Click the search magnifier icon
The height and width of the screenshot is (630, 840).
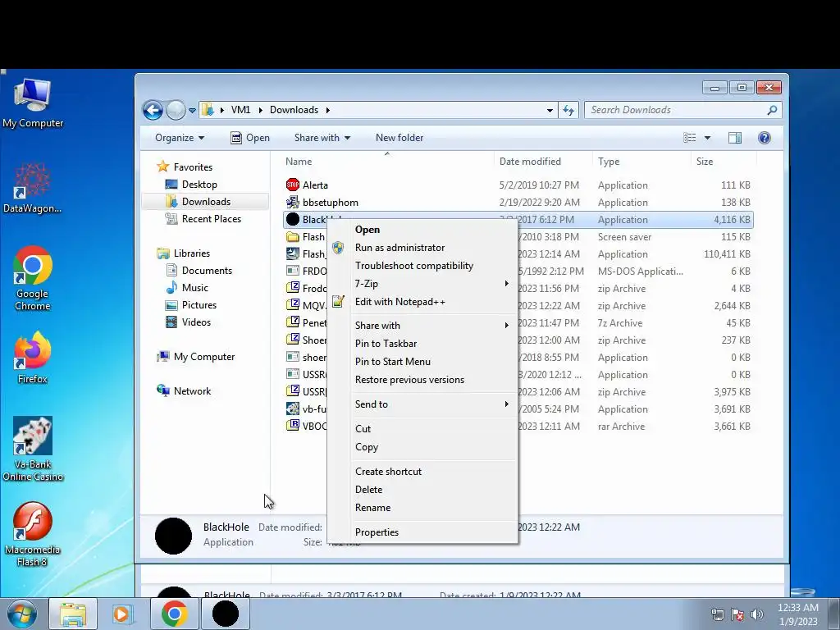[772, 111]
